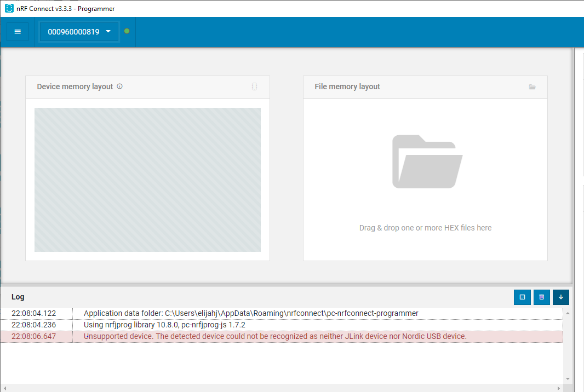Viewport: 584px width, 392px height.
Task: Click the 'Log' panel heading
Action: (18, 297)
